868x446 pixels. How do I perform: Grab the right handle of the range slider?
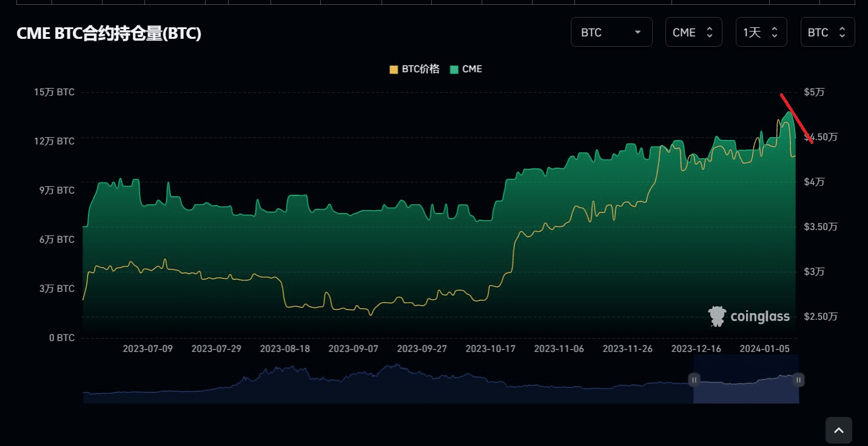point(799,380)
